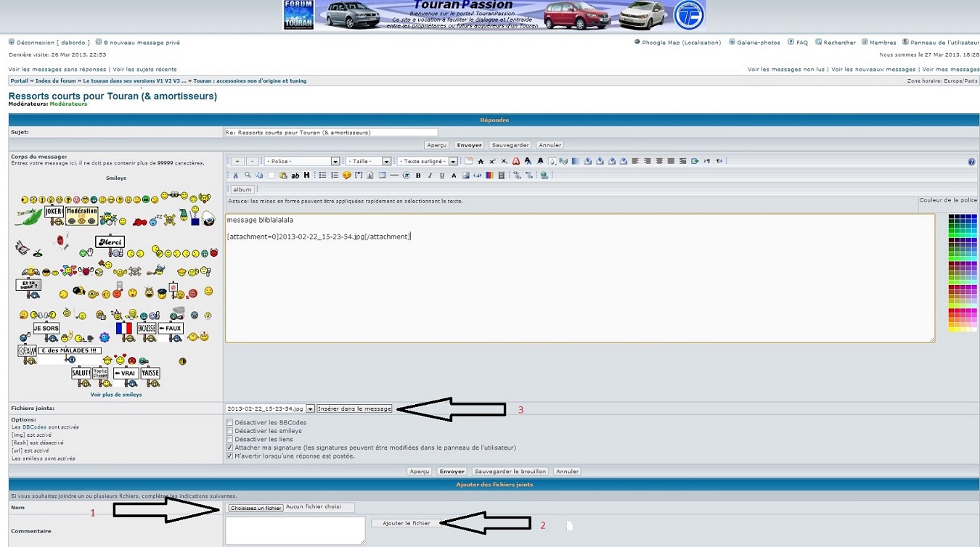Toggle Désactiver les smileys checkbox
The image size is (980, 547).
coord(229,431)
